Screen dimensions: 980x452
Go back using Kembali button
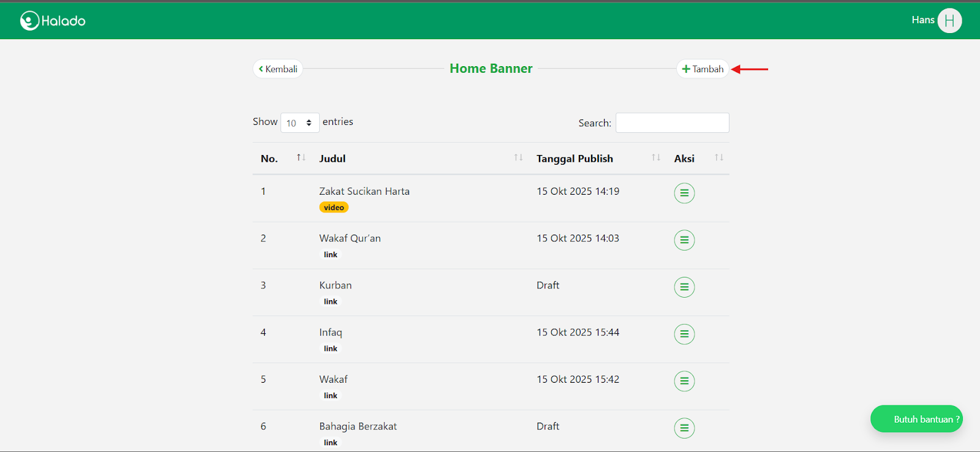[278, 69]
